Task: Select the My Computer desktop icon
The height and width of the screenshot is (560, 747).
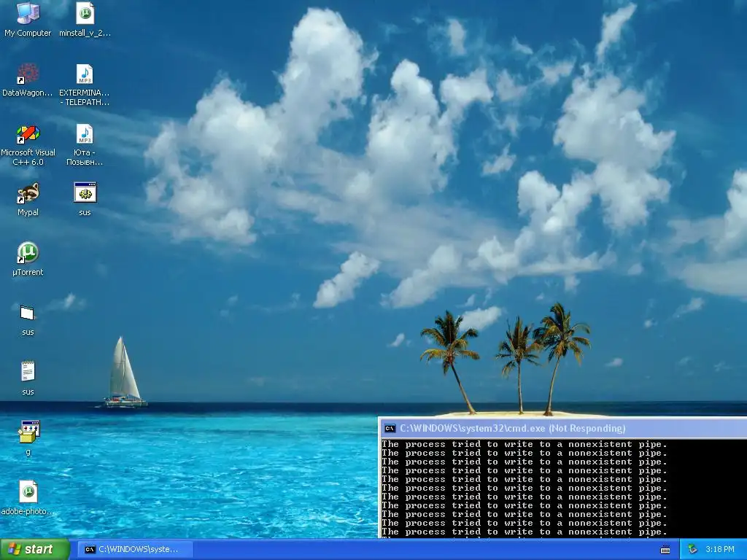Action: pos(28,20)
